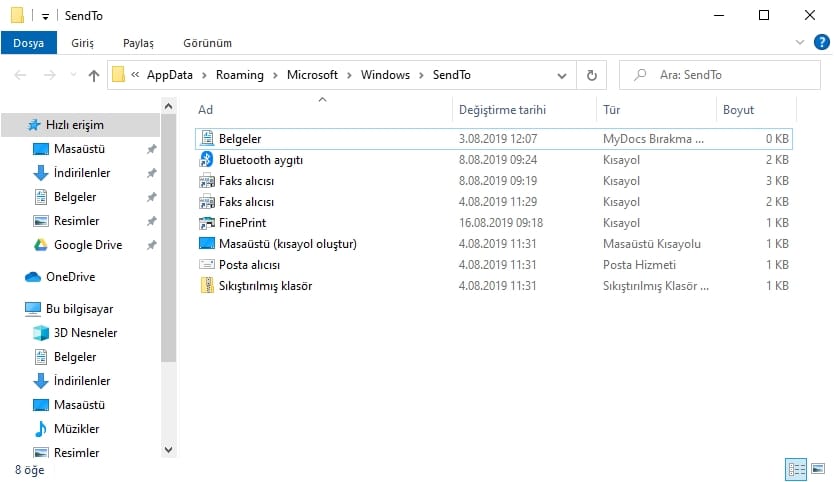Expand the chevron after AppData in path

204,76
